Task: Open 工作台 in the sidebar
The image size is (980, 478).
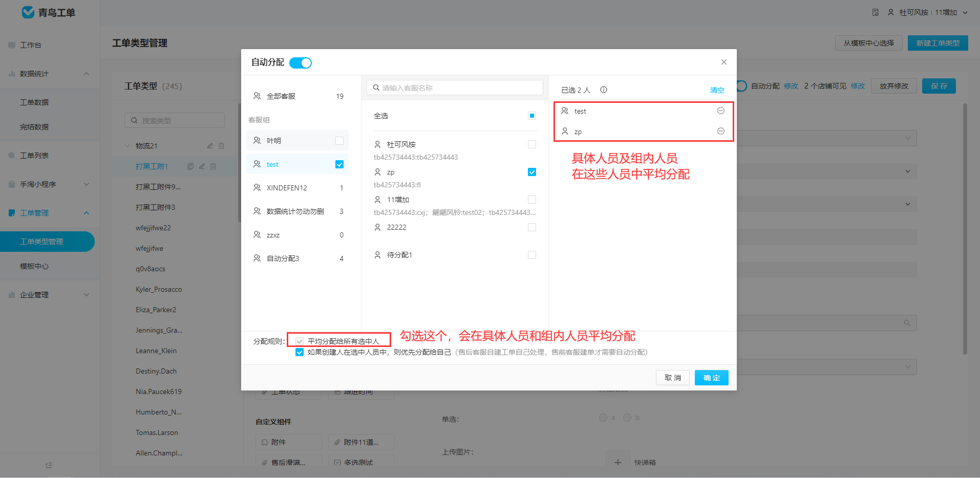Action: click(x=31, y=45)
